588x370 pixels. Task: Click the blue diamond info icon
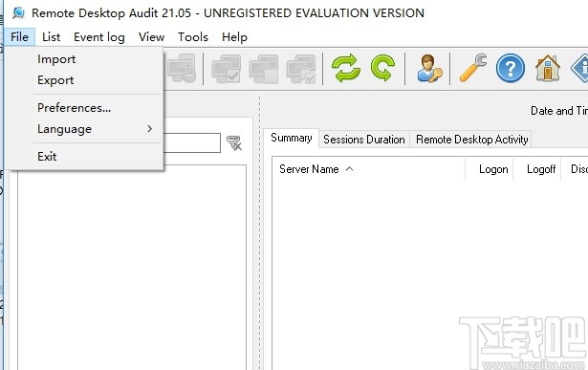pos(579,68)
